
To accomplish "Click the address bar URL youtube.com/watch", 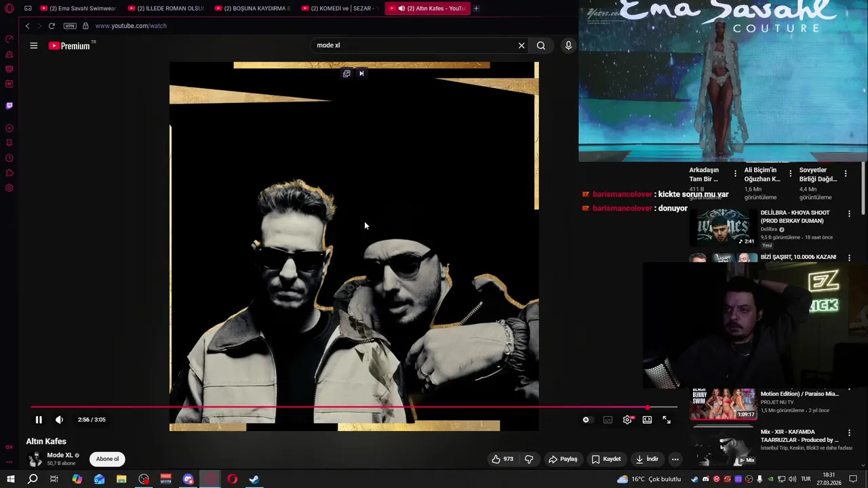I will coord(131,26).
